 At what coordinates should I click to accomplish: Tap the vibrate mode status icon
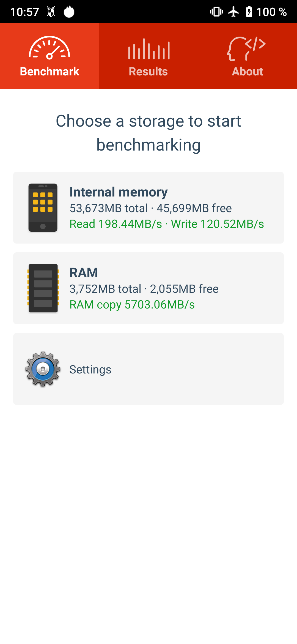(x=216, y=12)
